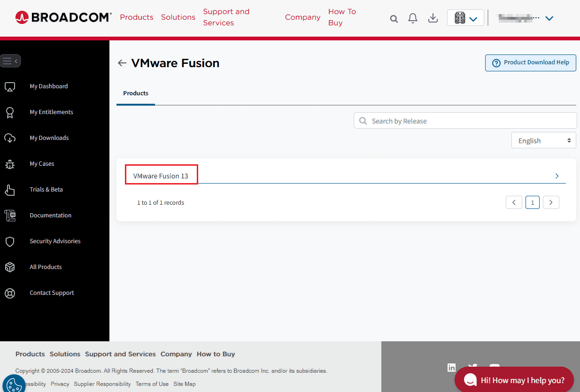Open Security Advisories in sidebar

tap(55, 241)
